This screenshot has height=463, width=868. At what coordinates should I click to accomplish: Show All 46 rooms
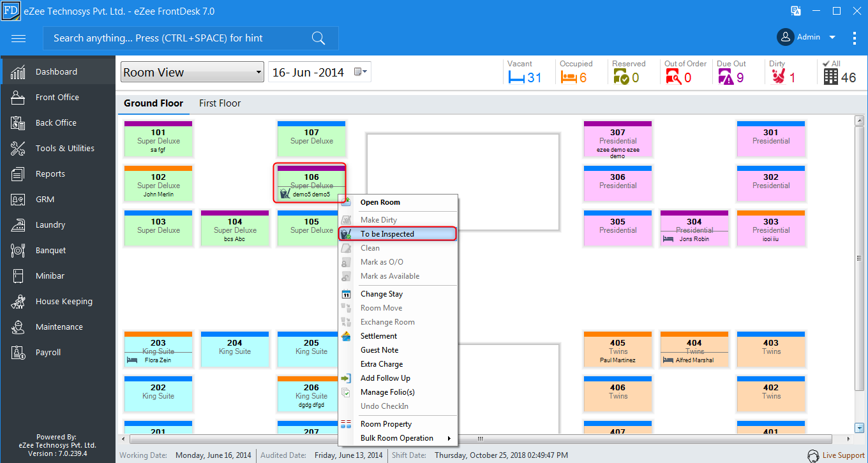click(839, 73)
